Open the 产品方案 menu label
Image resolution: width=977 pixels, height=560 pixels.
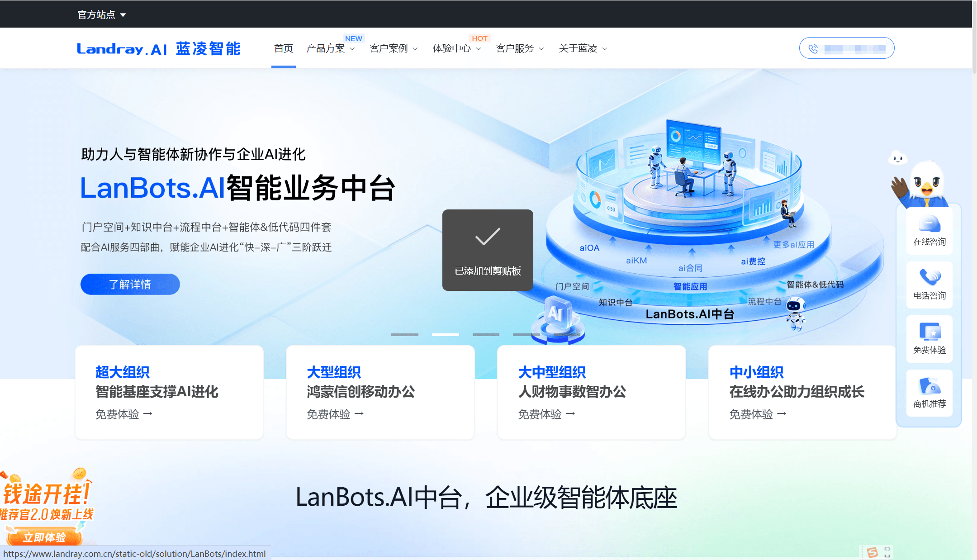[x=325, y=48]
